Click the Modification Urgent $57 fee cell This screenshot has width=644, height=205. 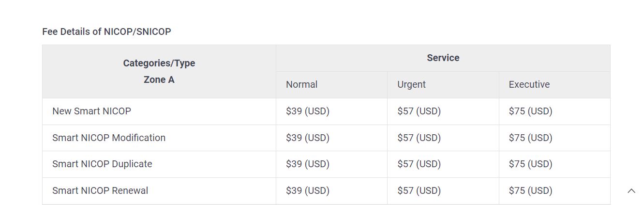coord(419,138)
